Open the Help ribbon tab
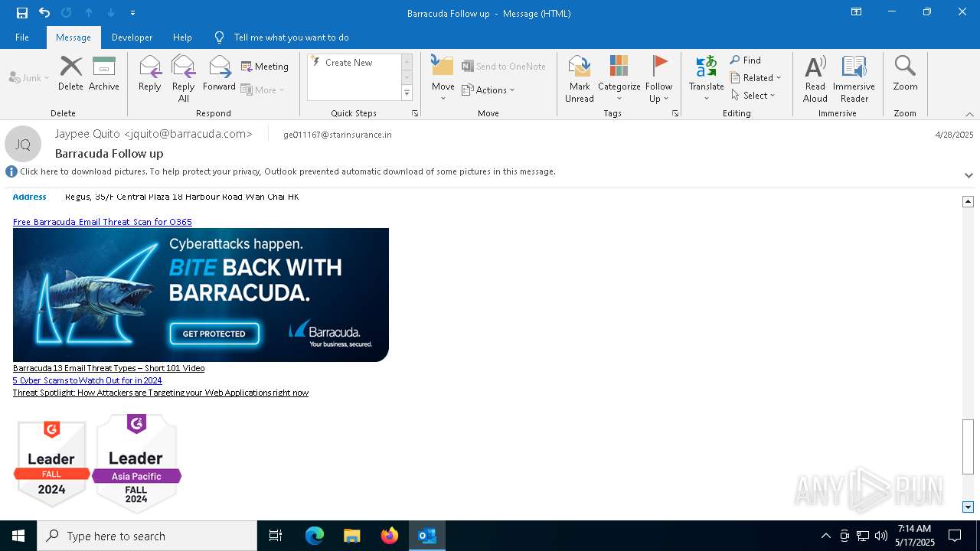The image size is (980, 551). point(182,37)
